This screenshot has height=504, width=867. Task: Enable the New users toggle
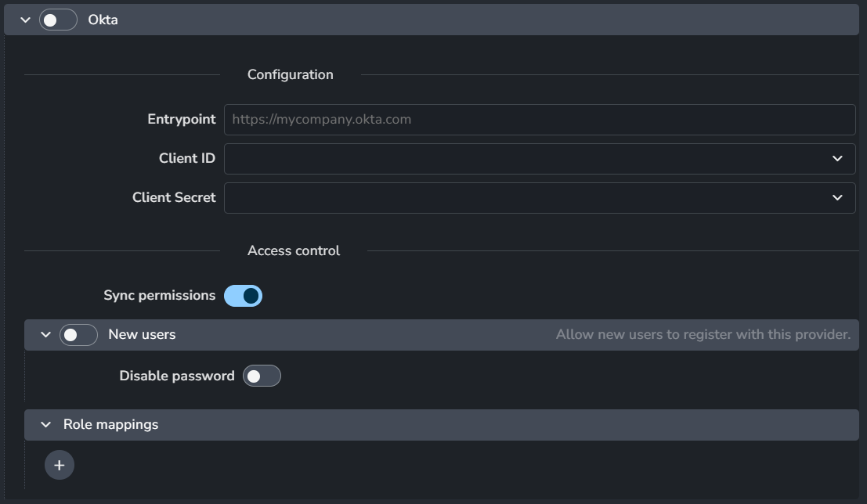pyautogui.click(x=78, y=335)
